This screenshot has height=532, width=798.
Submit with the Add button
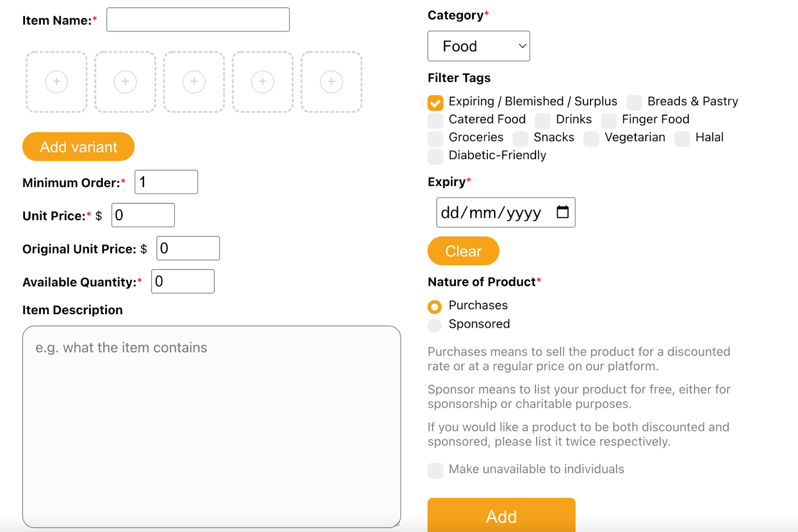pos(501,516)
